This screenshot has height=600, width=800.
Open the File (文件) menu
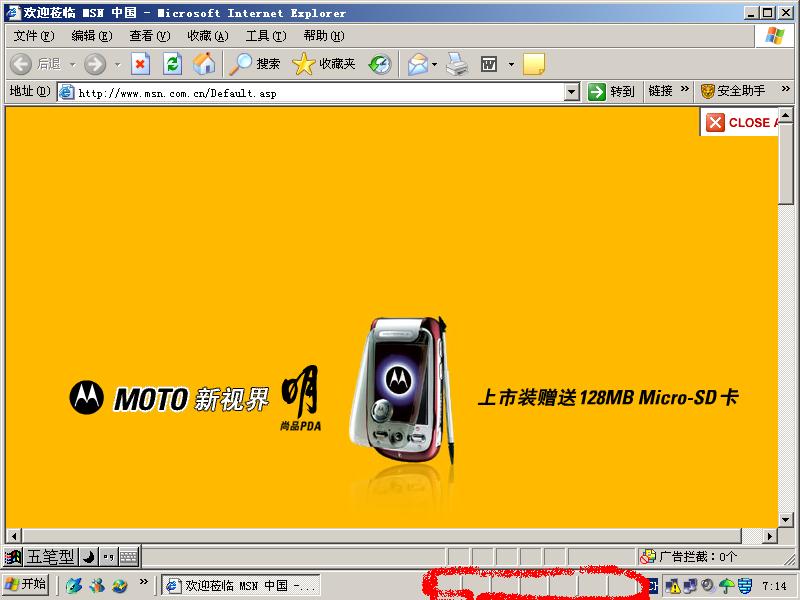point(34,36)
